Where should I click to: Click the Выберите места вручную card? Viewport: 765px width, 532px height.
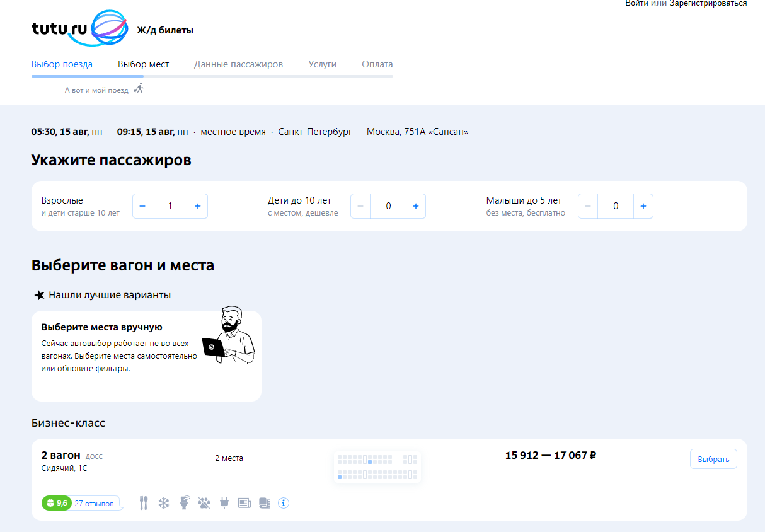[x=146, y=356]
